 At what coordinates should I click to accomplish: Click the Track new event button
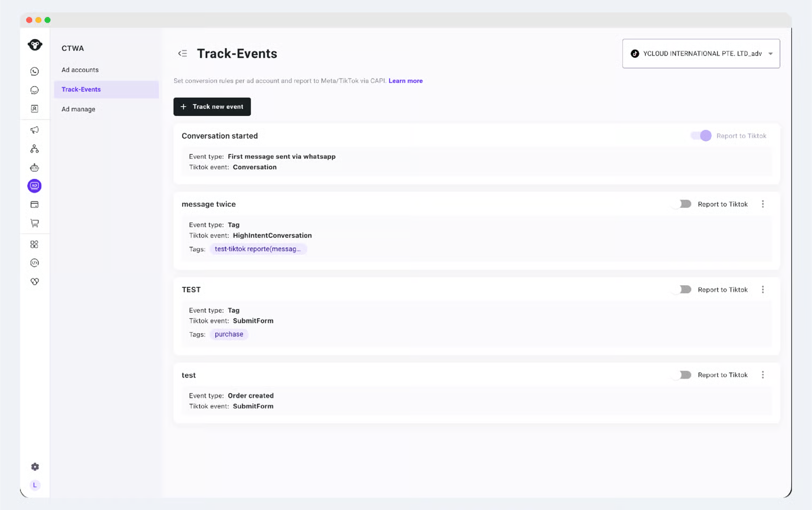pyautogui.click(x=212, y=107)
